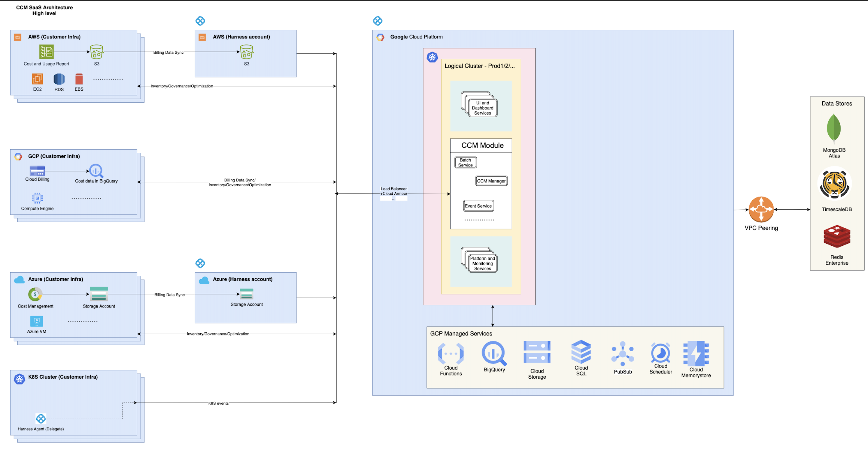
Task: Click the Redis Enterprise icon
Action: coord(837,237)
